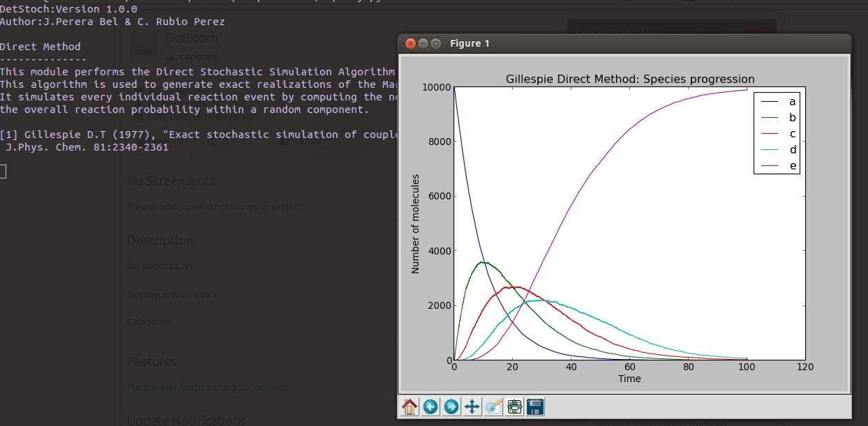Click 'Features' heading in background page
Viewport: 868px width, 426px height.
pos(151,362)
